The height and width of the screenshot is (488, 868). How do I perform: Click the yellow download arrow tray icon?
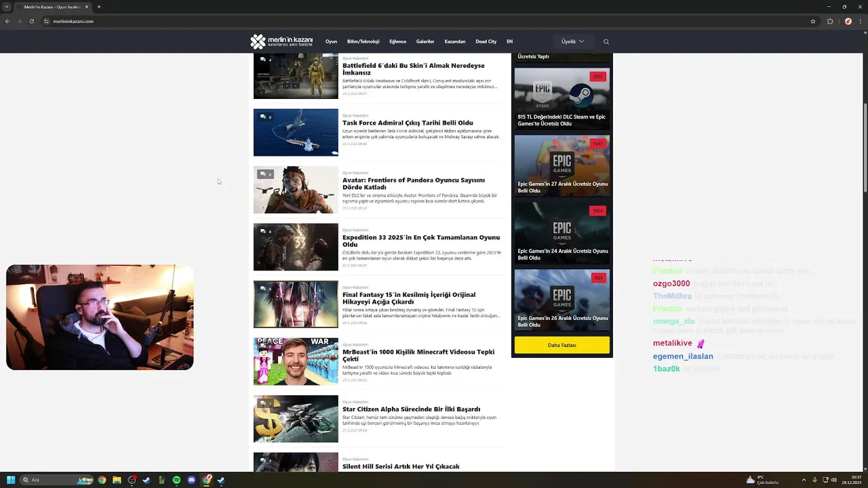(x=814, y=480)
